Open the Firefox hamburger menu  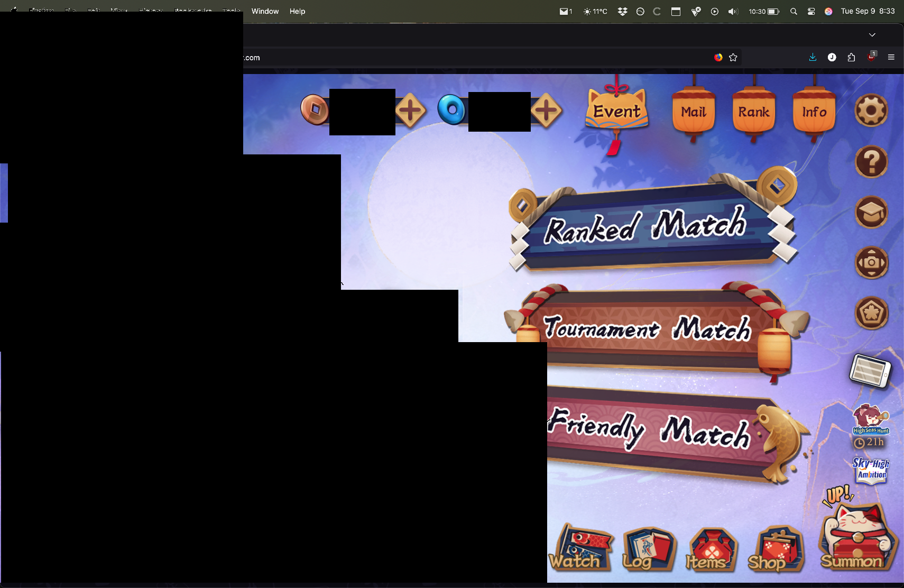click(891, 58)
